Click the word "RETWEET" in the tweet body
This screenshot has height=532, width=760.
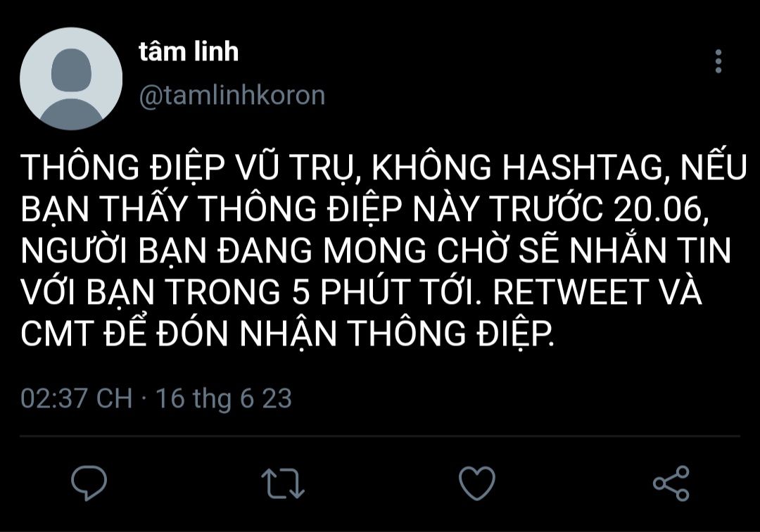[570, 291]
